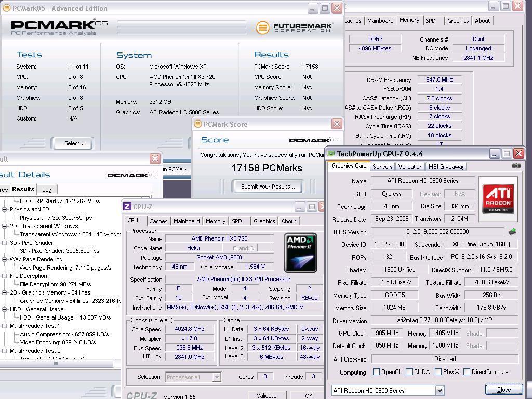Click the GPU Clock 985 MHz field
532x399 pixels.
point(387,333)
